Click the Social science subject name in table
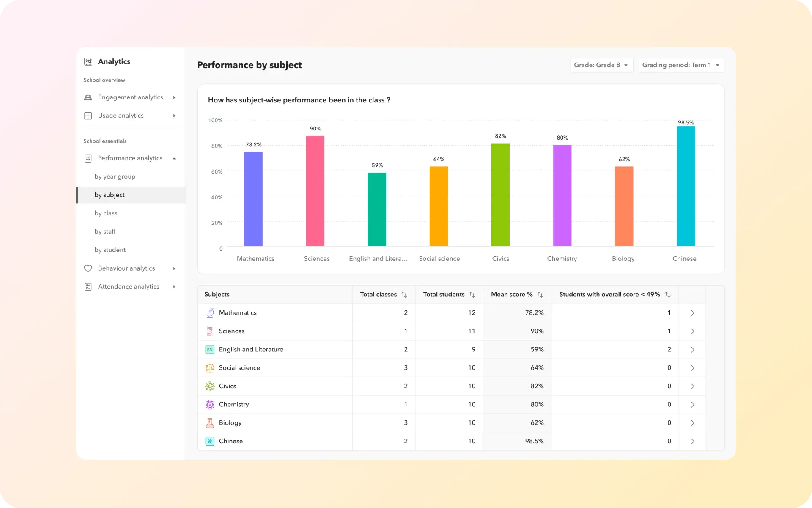 239,368
